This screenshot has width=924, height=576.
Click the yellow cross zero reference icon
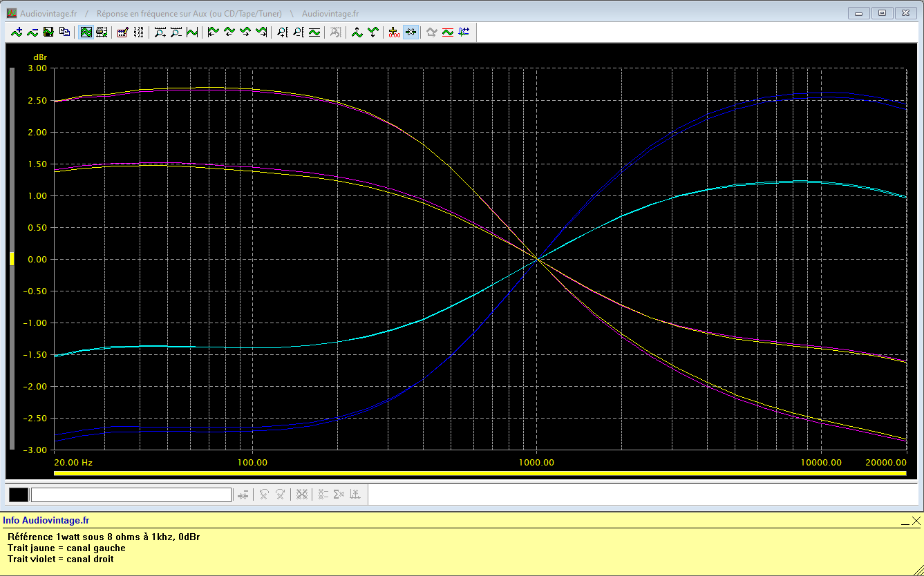pos(395,32)
